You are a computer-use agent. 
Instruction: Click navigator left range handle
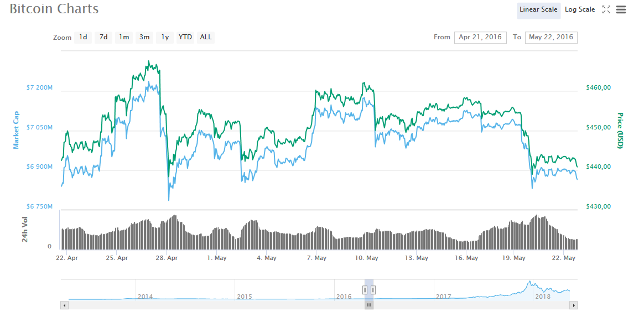pos(365,290)
